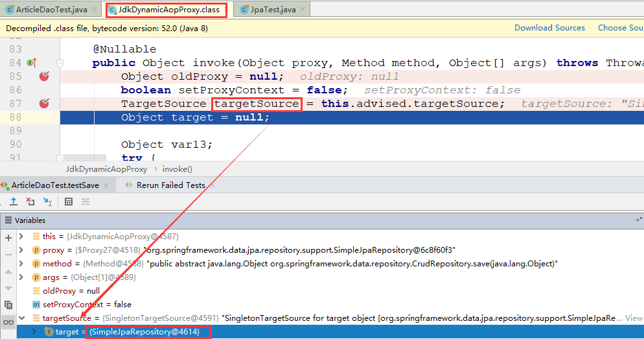Toggle the breakpoint on line 87

point(44,103)
